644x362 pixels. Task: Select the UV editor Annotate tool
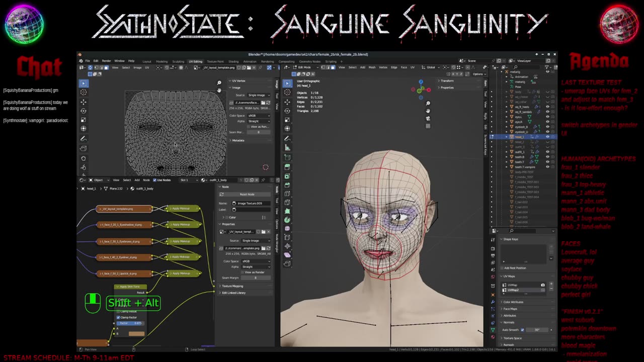(x=84, y=139)
